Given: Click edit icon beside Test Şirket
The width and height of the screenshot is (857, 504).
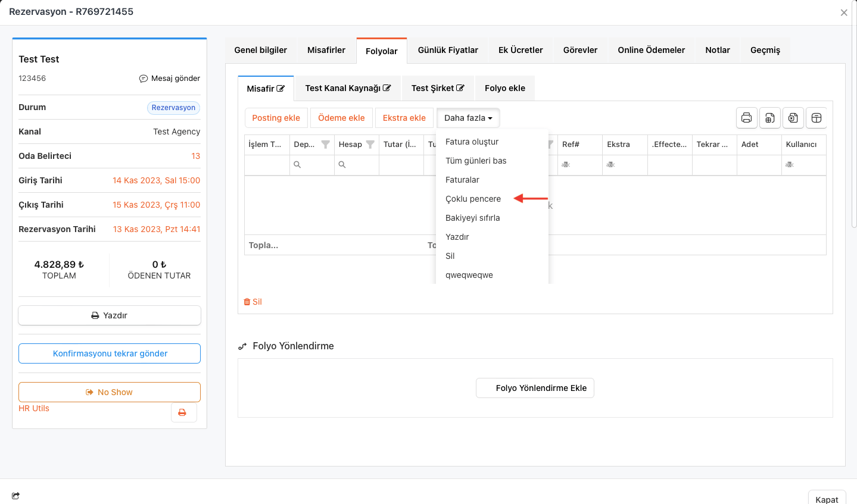Looking at the screenshot, I should 460,88.
